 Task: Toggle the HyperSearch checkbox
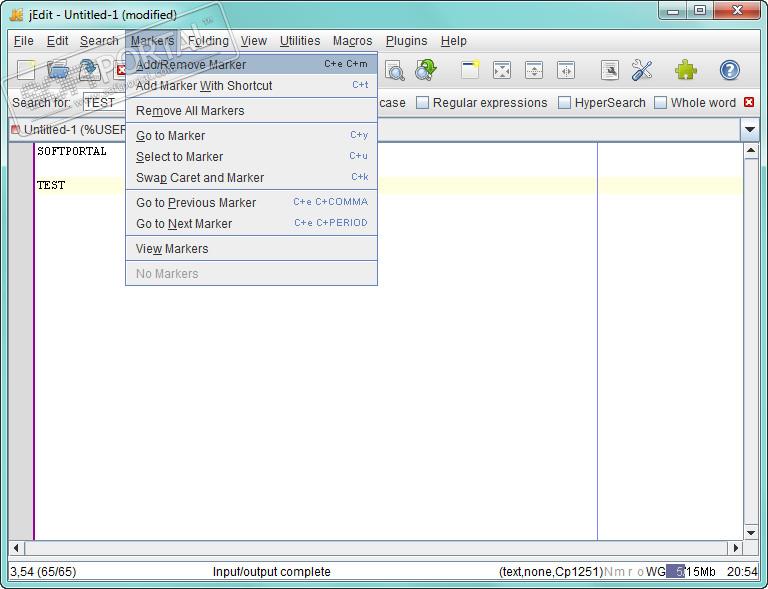tap(564, 102)
